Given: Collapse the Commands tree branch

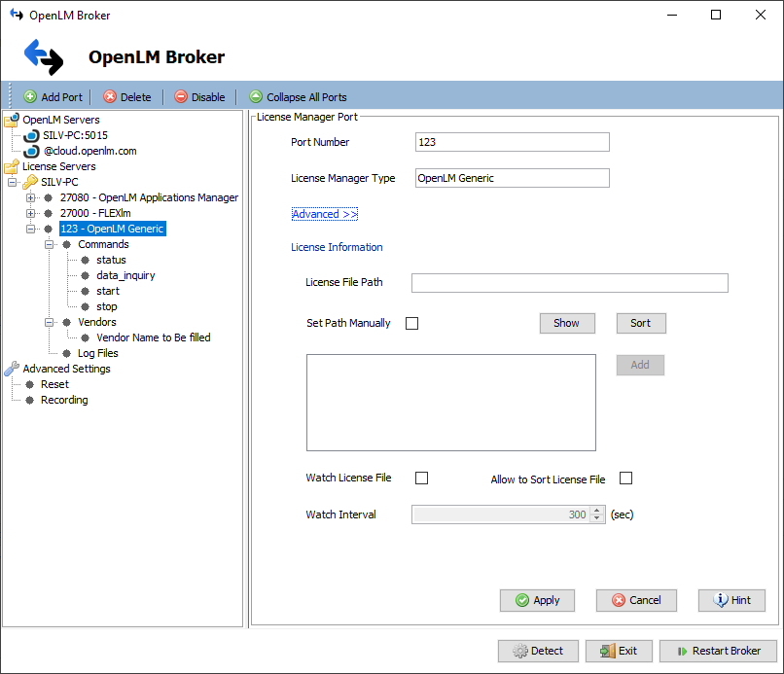Looking at the screenshot, I should tap(50, 244).
